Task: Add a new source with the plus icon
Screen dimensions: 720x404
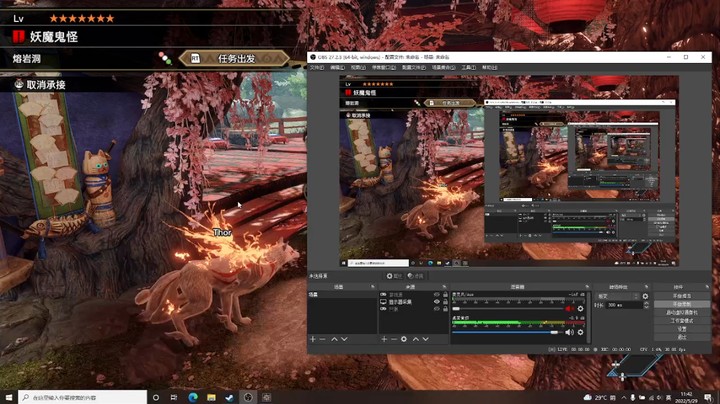Action: point(384,339)
